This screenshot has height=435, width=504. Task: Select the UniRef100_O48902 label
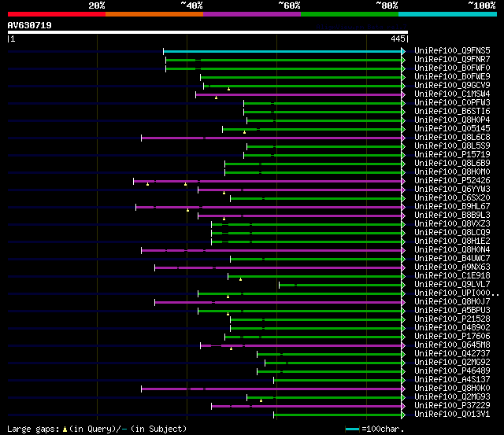click(452, 328)
